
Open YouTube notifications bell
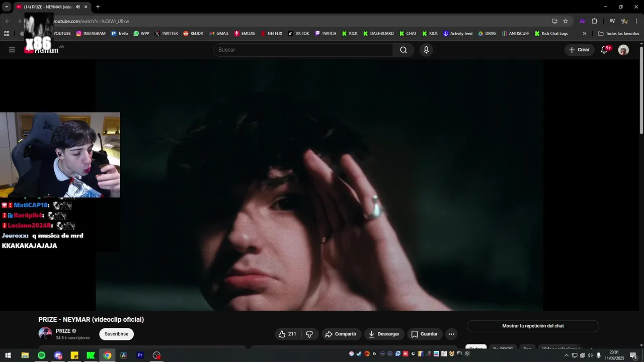[605, 50]
